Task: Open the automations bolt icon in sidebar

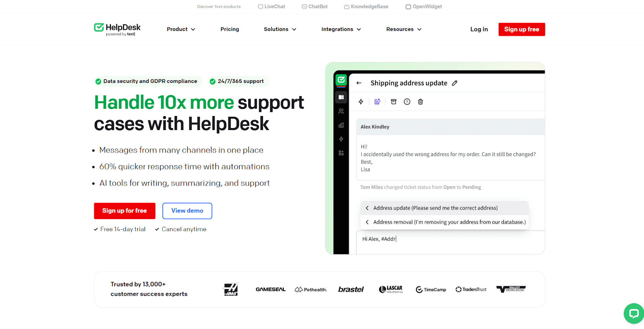Action: pos(341,139)
